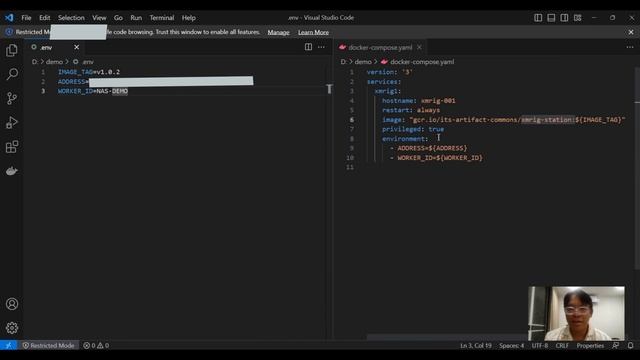This screenshot has width=640, height=360.
Task: Click 'demo' in .env breadcrumb
Action: click(54, 62)
